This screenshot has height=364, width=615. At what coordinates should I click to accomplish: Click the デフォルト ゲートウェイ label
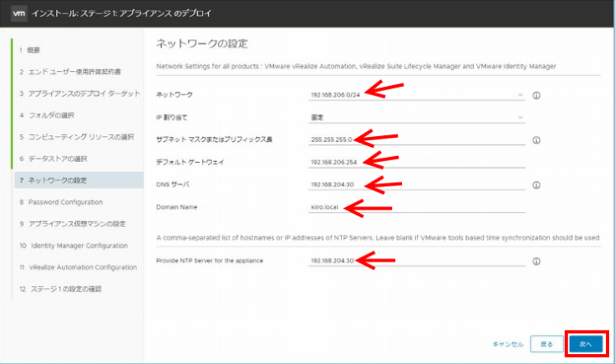point(191,162)
